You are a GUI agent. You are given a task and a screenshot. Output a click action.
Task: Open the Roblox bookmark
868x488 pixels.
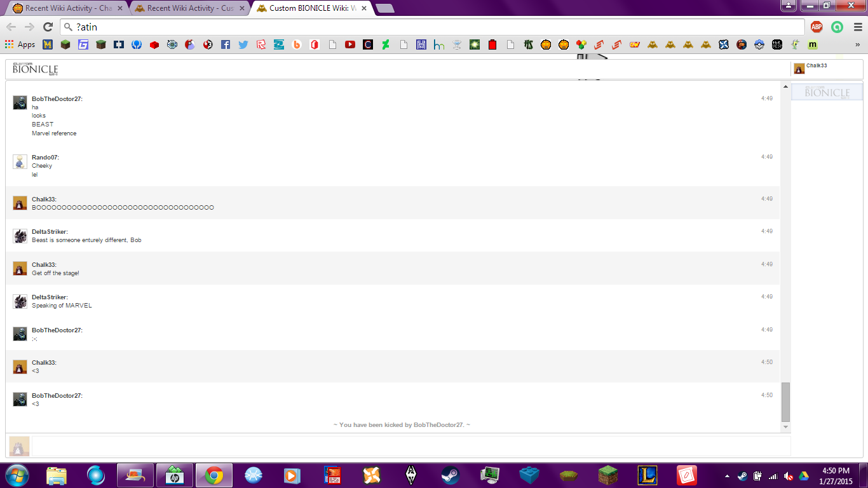point(261,44)
